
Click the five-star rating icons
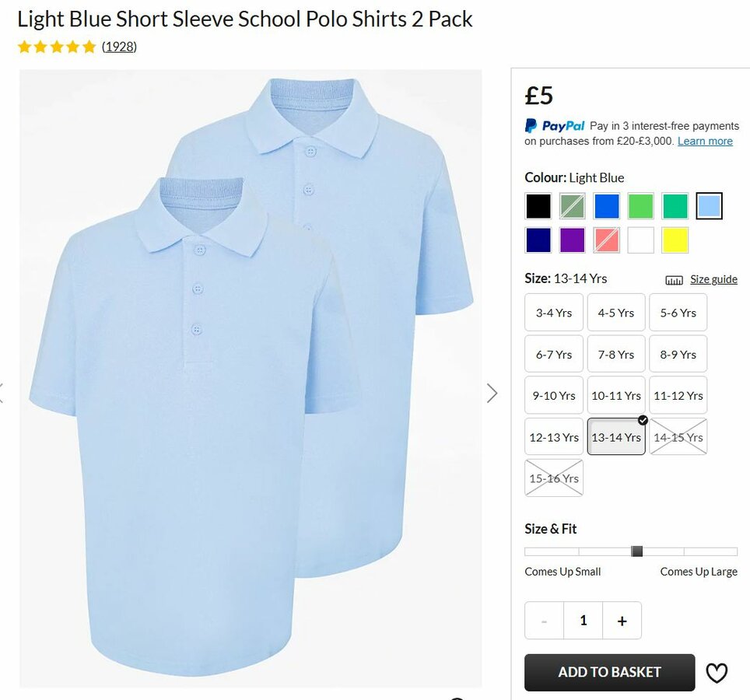click(57, 47)
